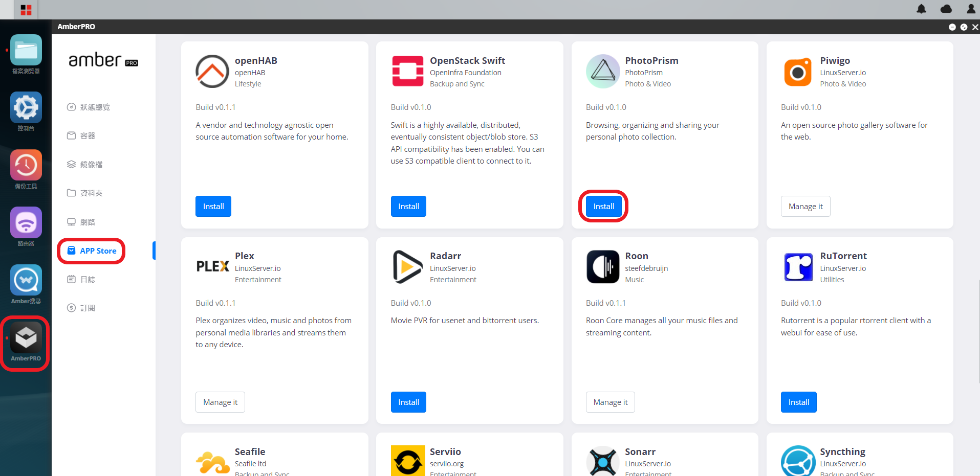The width and height of the screenshot is (980, 476).
Task: Open the Amber search dock icon
Action: 26,280
